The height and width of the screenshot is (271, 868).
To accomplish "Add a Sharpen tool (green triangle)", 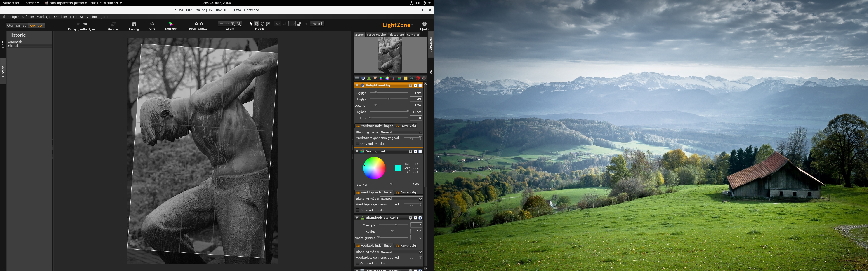I will (x=369, y=78).
